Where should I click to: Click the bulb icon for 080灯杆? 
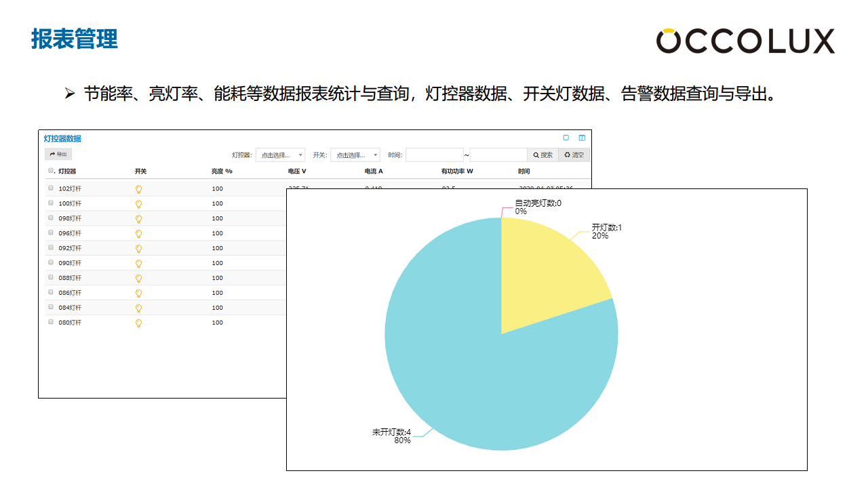click(139, 323)
